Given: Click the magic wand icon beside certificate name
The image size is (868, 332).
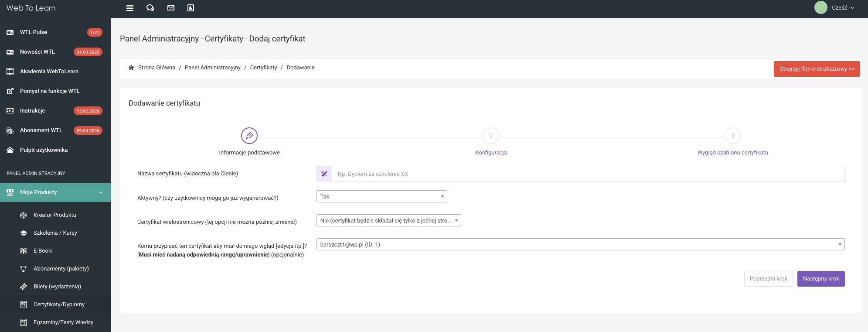Looking at the screenshot, I should pyautogui.click(x=324, y=174).
